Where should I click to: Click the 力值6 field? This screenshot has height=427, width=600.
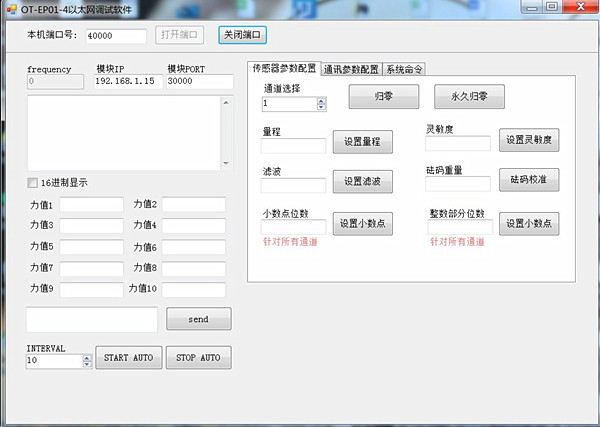coord(194,247)
